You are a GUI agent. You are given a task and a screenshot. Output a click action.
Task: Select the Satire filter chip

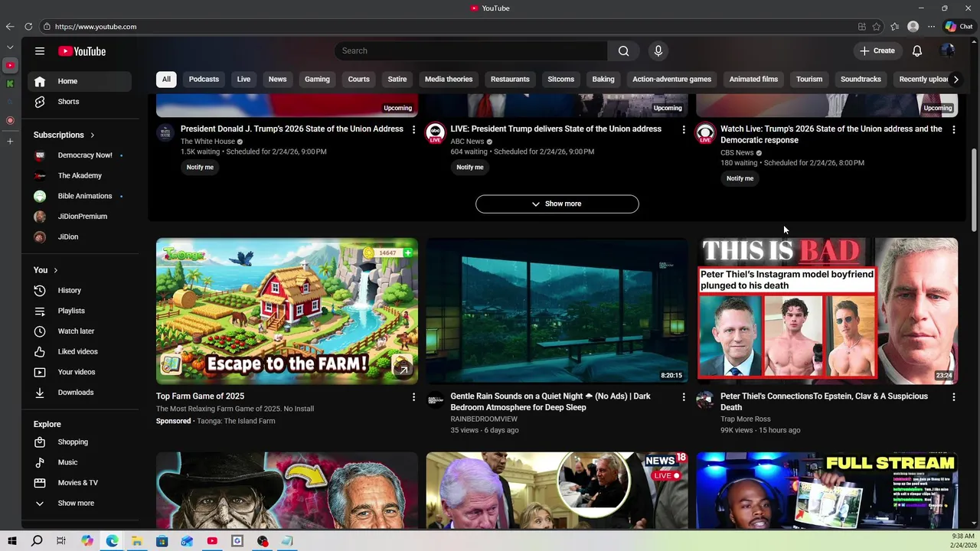click(397, 80)
